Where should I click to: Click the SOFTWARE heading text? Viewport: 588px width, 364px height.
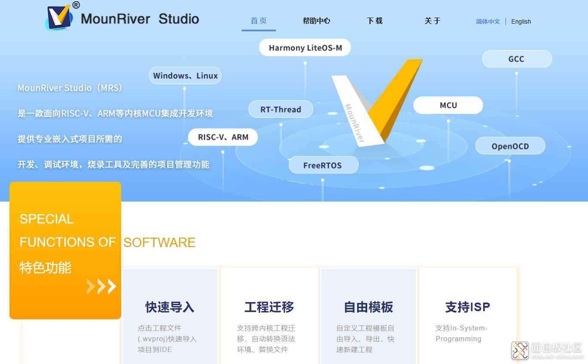point(159,242)
